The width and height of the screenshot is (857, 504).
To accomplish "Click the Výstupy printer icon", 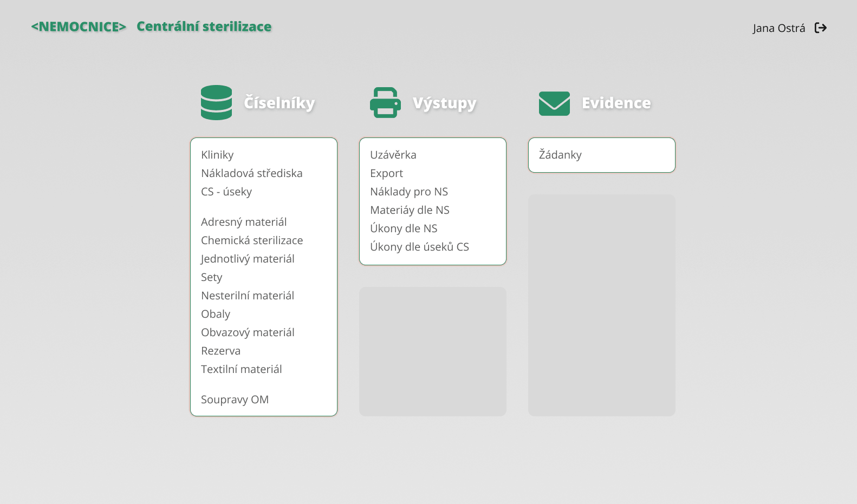I will click(x=385, y=102).
